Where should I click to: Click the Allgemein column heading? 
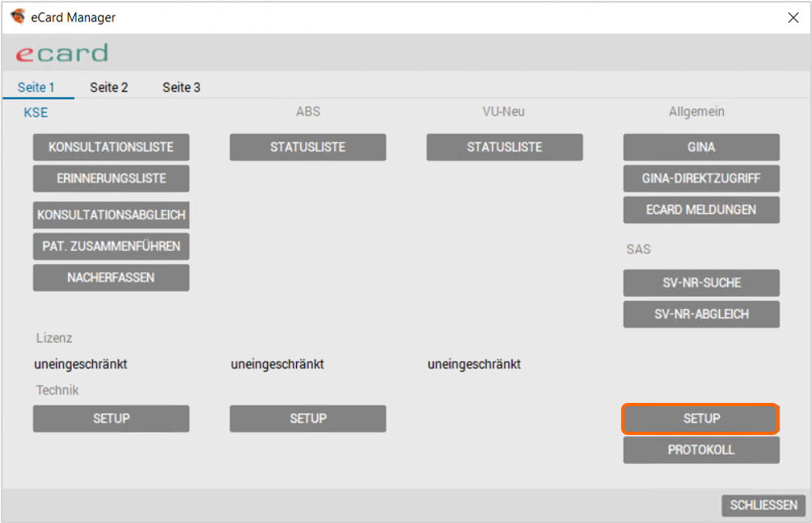tap(697, 111)
